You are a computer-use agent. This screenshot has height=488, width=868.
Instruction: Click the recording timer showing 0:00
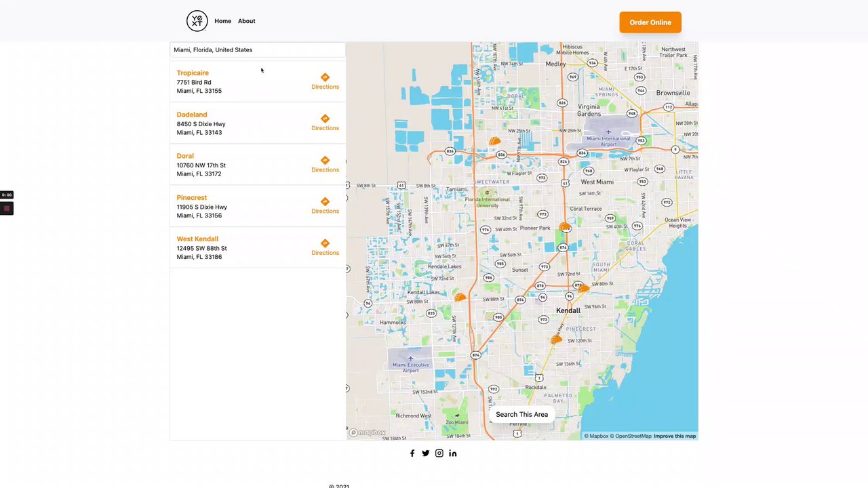[x=7, y=195]
